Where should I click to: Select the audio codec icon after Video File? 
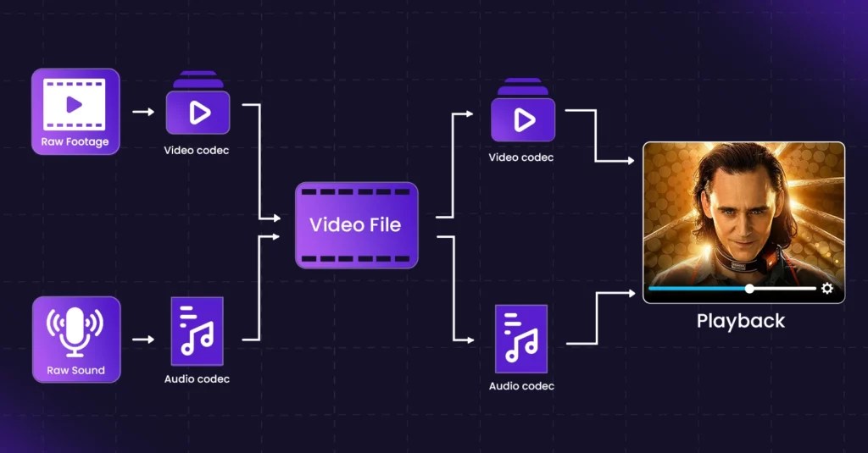pyautogui.click(x=521, y=339)
